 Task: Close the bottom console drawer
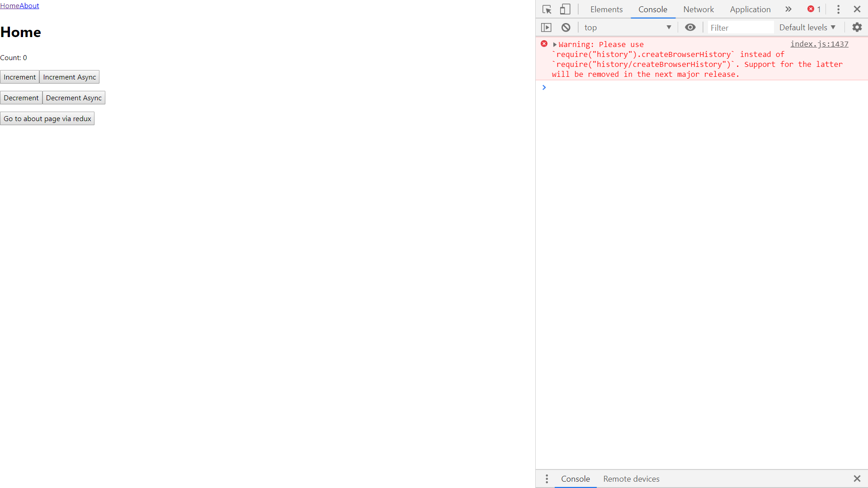coord(857,479)
